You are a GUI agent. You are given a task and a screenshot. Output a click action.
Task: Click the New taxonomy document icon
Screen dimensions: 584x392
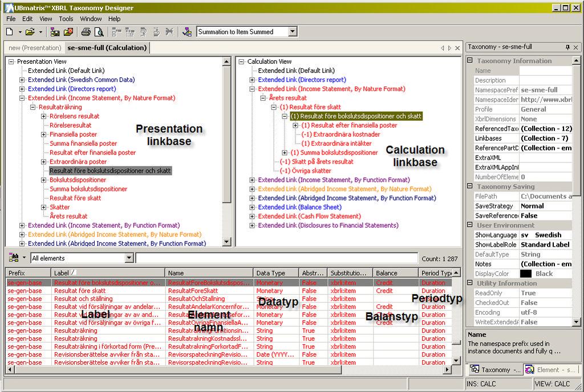(x=10, y=32)
